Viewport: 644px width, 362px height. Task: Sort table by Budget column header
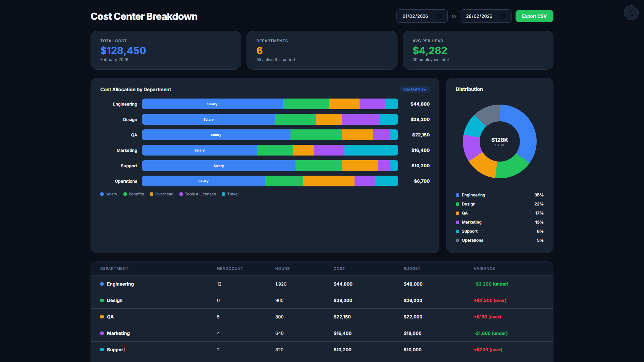coord(412,268)
